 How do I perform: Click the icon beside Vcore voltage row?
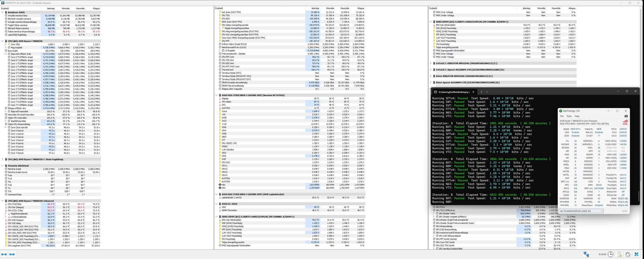click(x=220, y=111)
